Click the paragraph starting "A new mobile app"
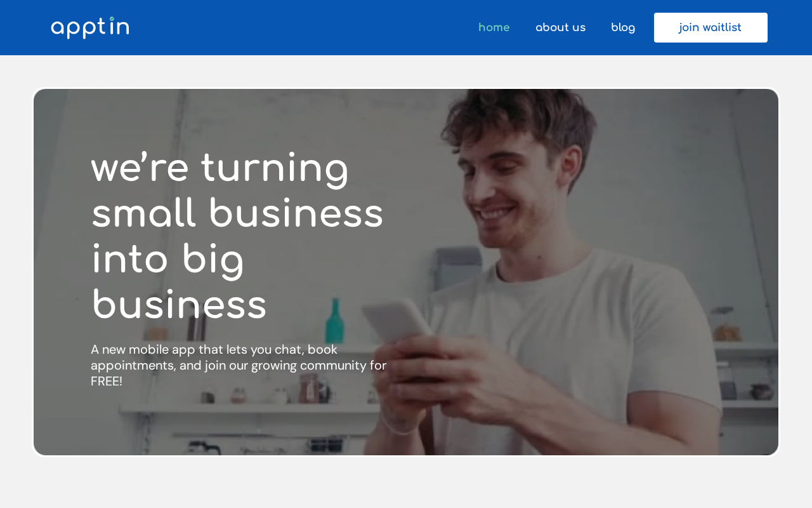 239,365
